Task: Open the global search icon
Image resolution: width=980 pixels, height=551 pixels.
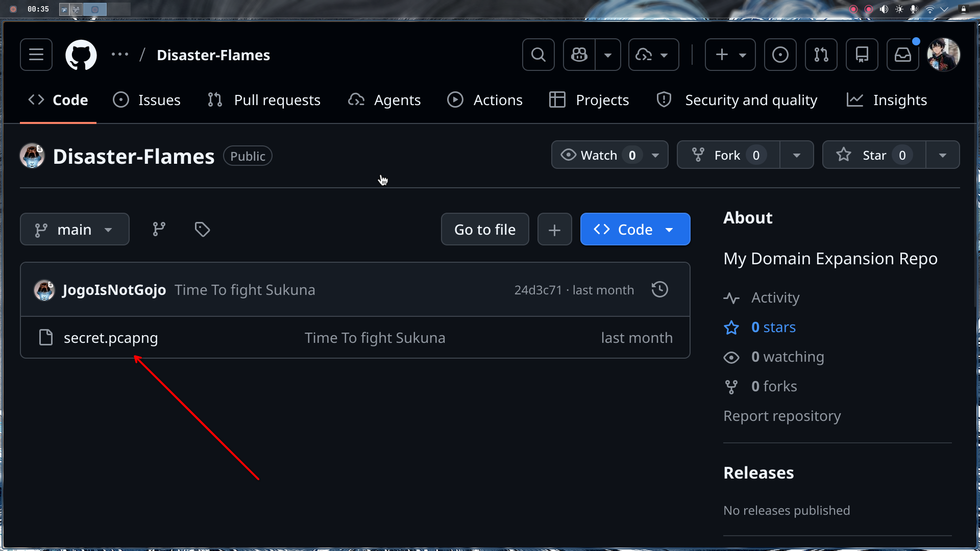Action: click(538, 55)
